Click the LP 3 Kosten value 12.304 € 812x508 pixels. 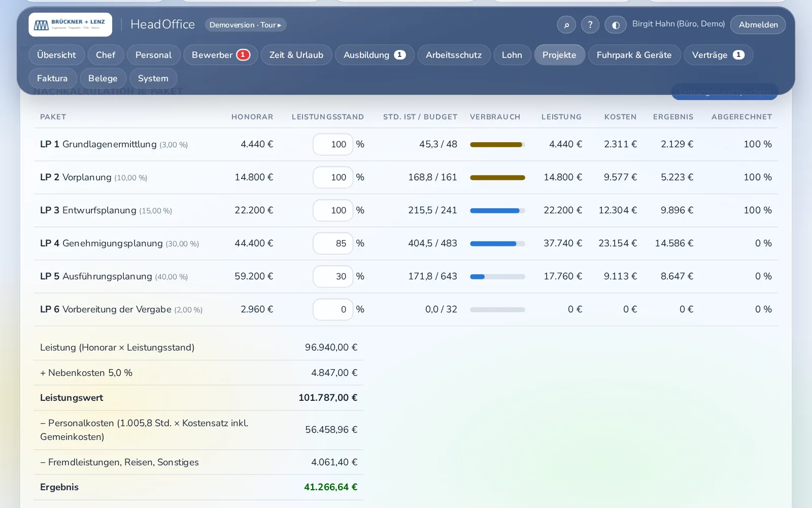click(x=618, y=210)
